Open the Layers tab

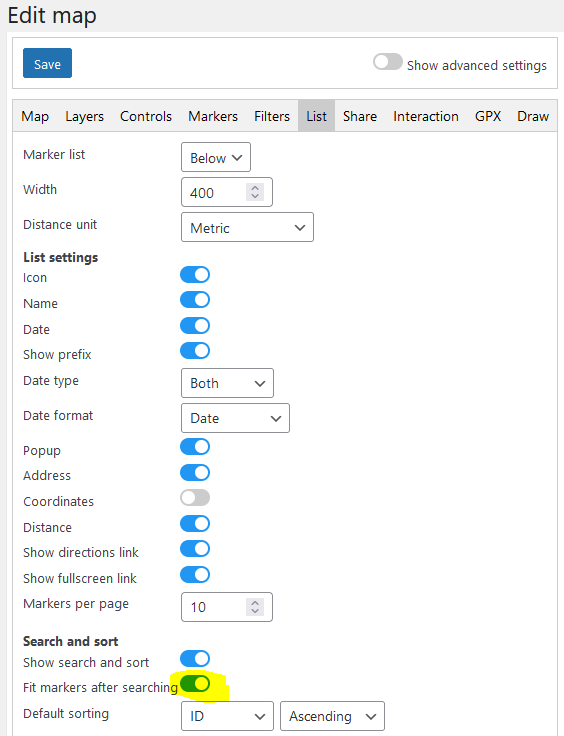pos(84,116)
